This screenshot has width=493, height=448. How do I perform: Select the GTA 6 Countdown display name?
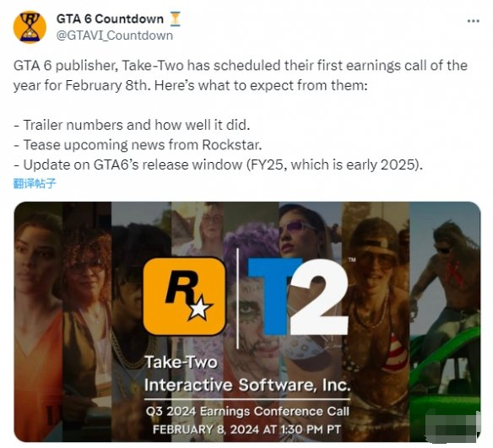[x=110, y=19]
